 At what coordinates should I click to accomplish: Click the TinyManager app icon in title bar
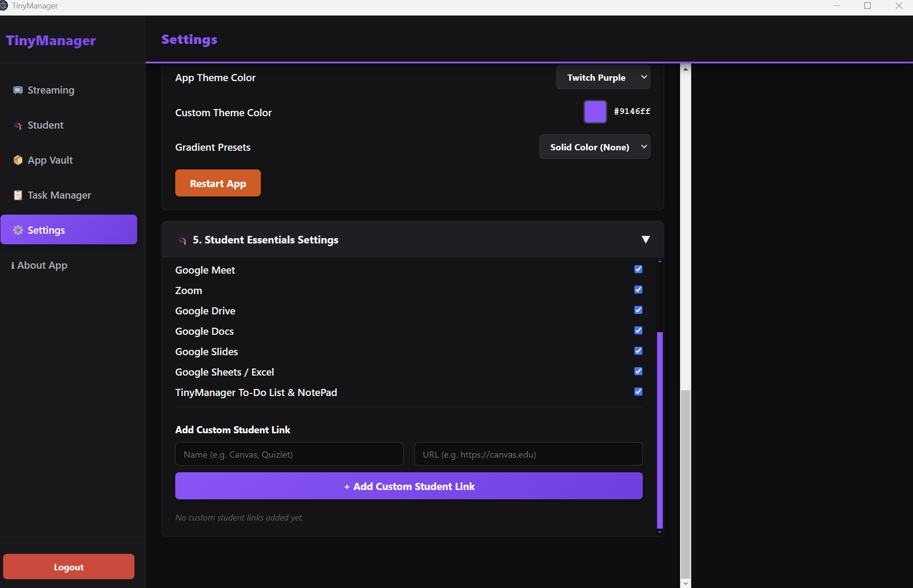pyautogui.click(x=4, y=6)
